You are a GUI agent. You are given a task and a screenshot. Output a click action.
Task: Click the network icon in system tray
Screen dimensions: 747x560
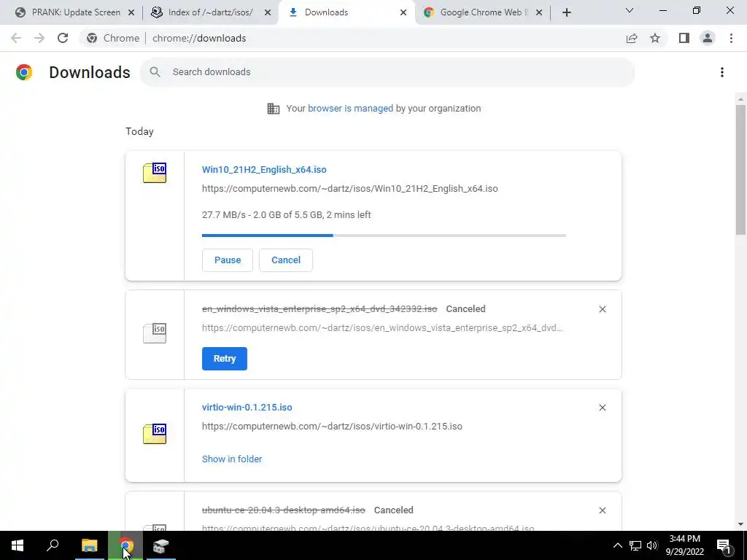point(635,545)
